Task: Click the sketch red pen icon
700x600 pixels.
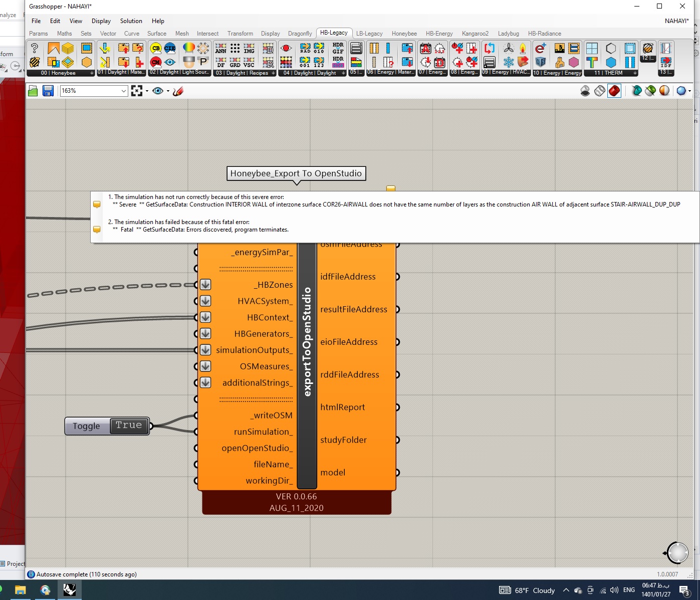Action: coord(178,91)
